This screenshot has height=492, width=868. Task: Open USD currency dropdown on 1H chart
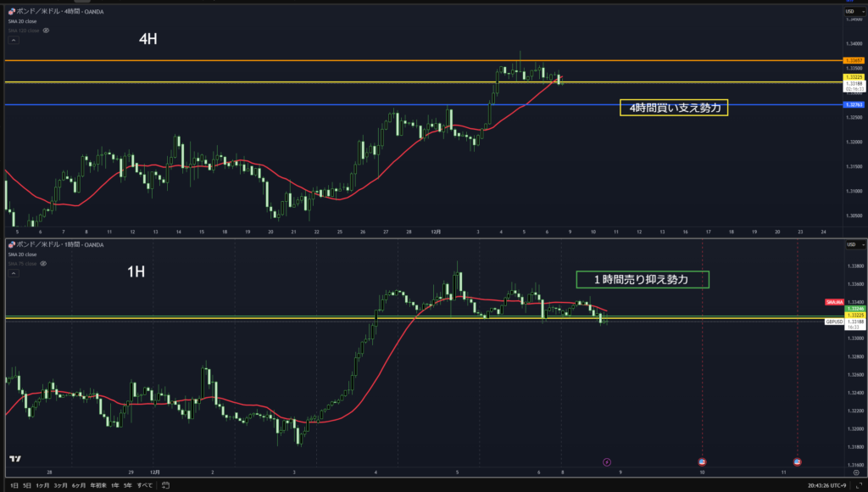pyautogui.click(x=852, y=245)
